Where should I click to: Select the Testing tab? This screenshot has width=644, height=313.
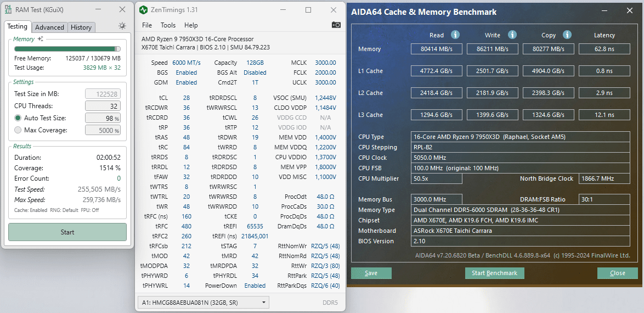tap(17, 26)
